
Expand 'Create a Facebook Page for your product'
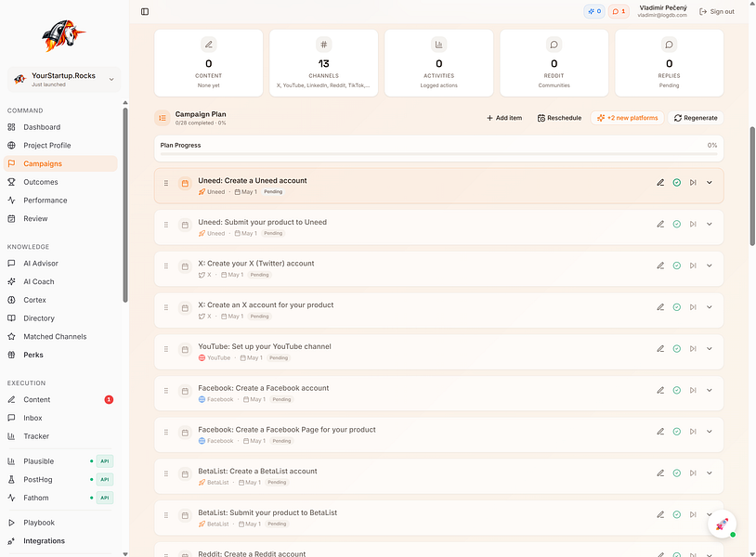point(710,432)
